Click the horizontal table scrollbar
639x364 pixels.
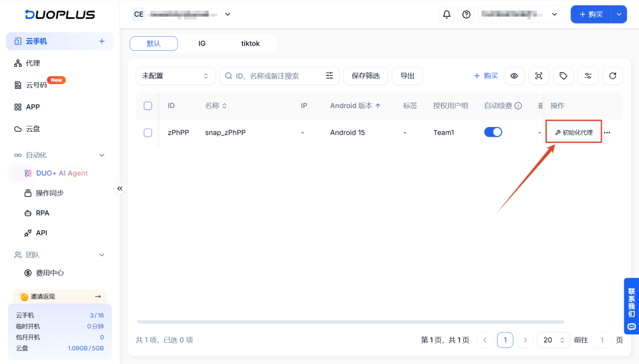pyautogui.click(x=350, y=321)
